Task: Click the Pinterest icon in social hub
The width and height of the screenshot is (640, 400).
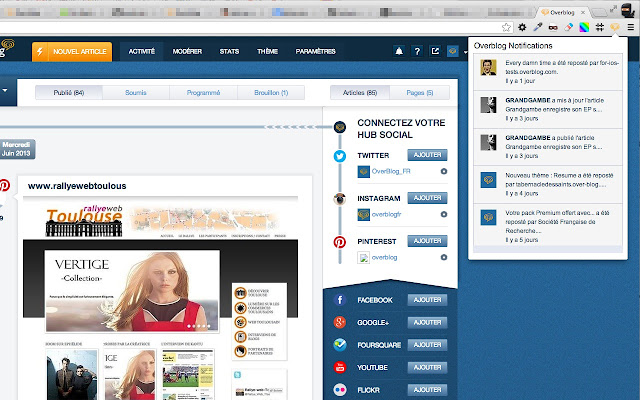Action: click(x=340, y=242)
